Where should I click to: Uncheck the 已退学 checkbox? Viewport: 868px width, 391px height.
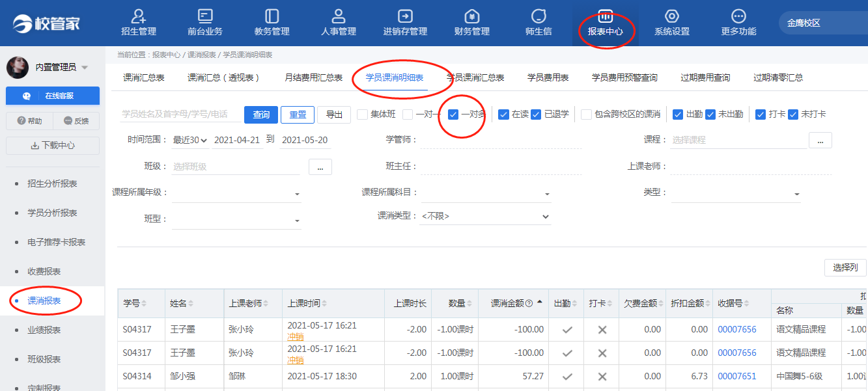(536, 115)
